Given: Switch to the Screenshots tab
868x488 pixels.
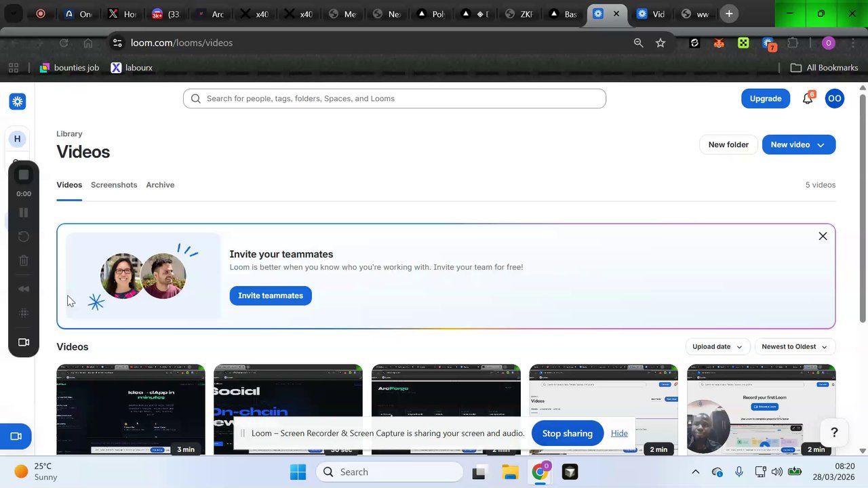Looking at the screenshot, I should [114, 185].
